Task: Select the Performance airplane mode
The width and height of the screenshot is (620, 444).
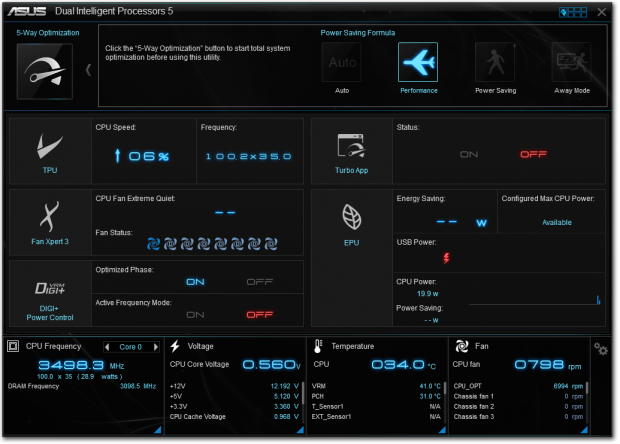Action: coord(418,64)
